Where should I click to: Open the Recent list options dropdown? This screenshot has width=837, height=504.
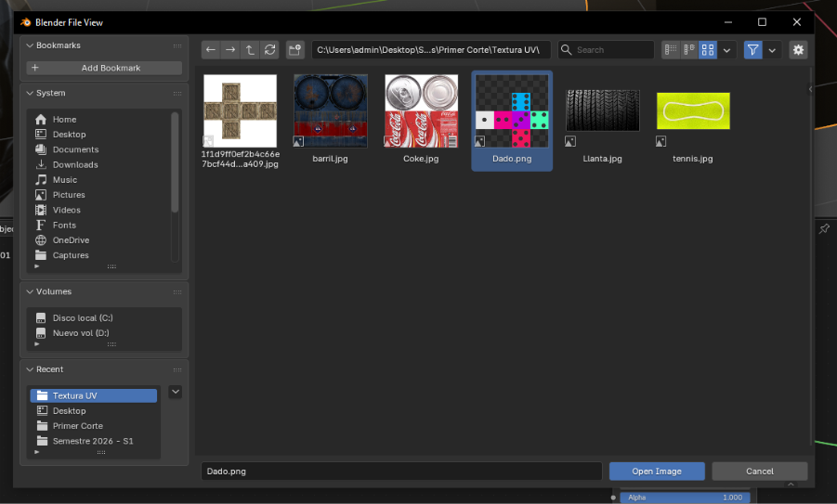[x=176, y=393]
